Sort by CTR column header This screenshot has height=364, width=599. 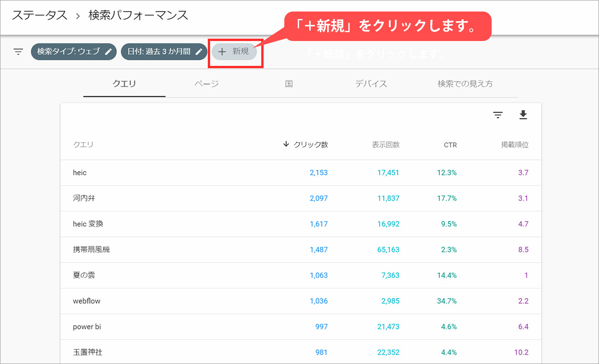(450, 145)
